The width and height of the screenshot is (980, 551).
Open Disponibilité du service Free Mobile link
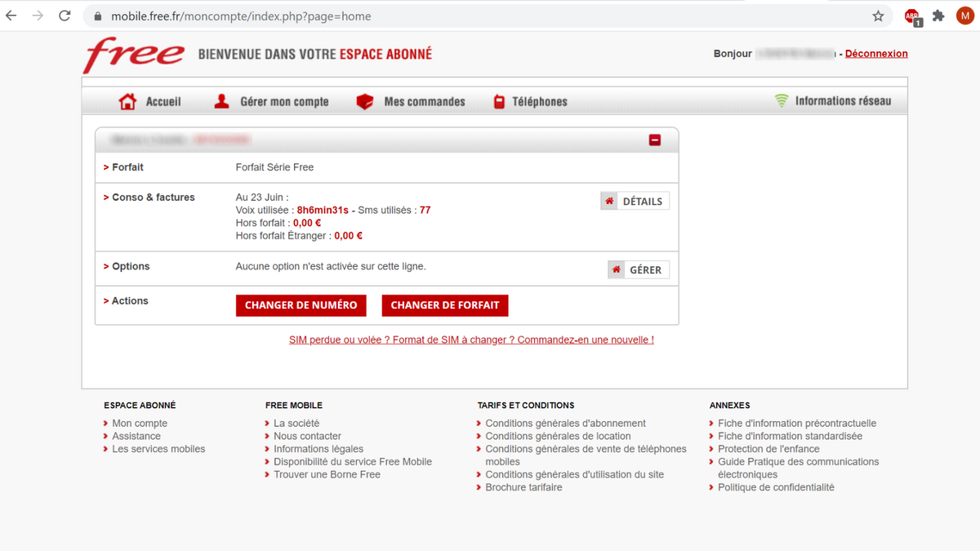[x=353, y=461]
